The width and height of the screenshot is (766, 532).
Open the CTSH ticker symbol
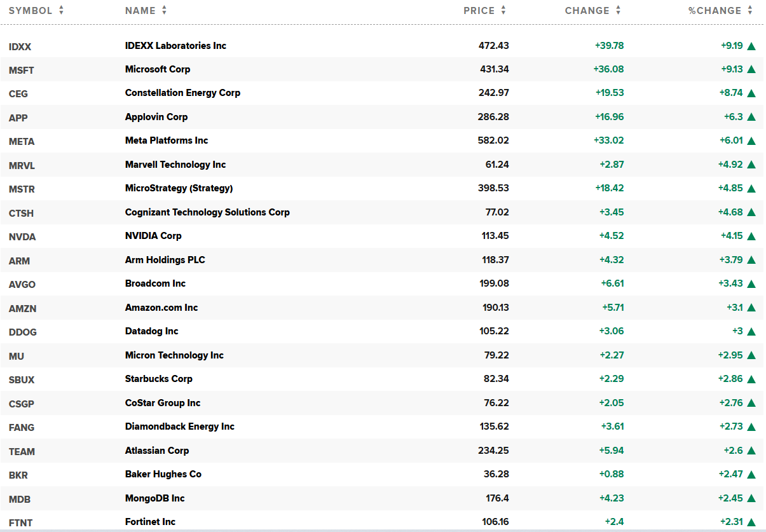coord(21,213)
